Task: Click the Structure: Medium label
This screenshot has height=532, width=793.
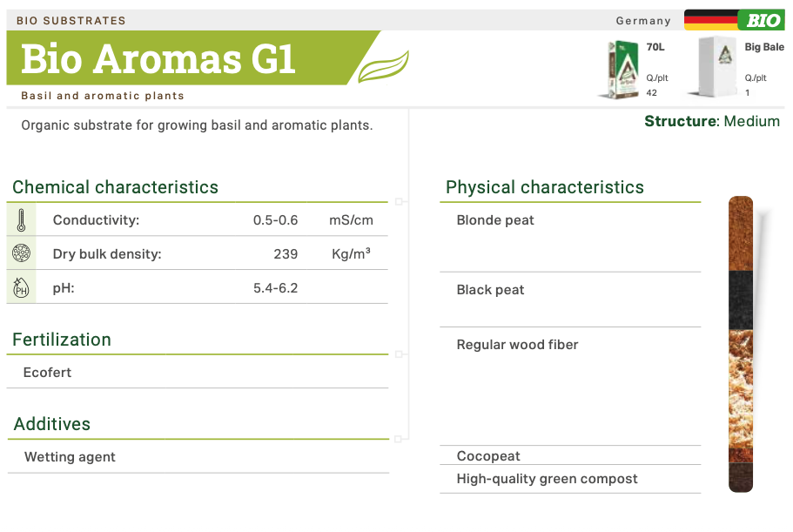Action: (712, 121)
